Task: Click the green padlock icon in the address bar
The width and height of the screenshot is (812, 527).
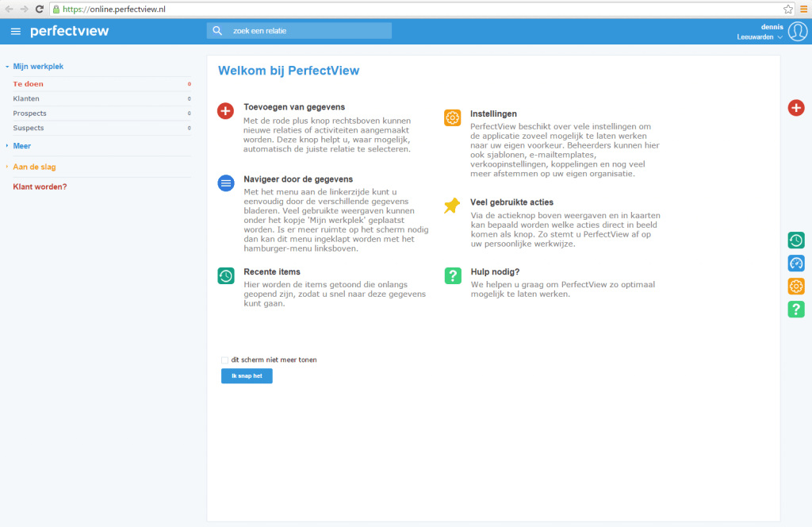Action: (x=56, y=10)
